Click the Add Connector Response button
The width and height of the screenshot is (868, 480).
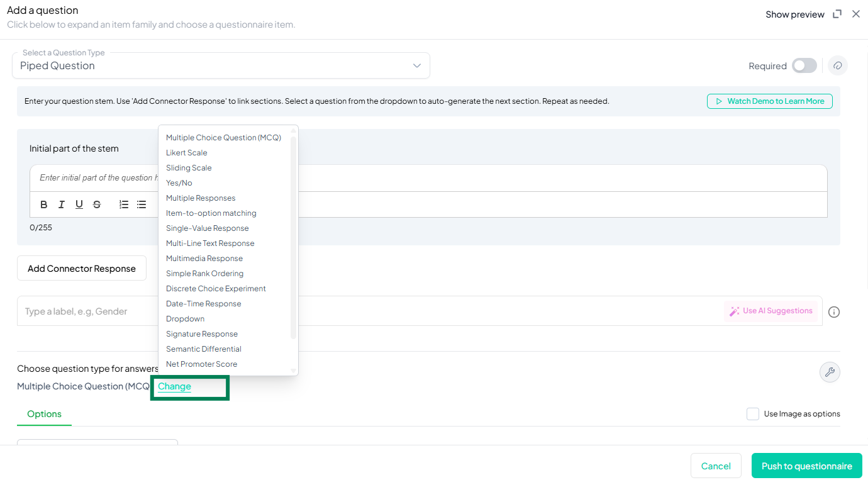point(82,269)
